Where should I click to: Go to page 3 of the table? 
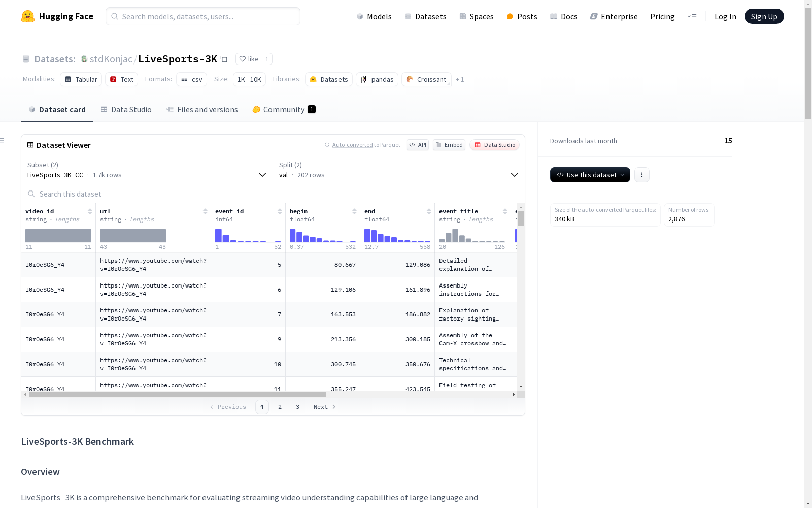tap(297, 407)
